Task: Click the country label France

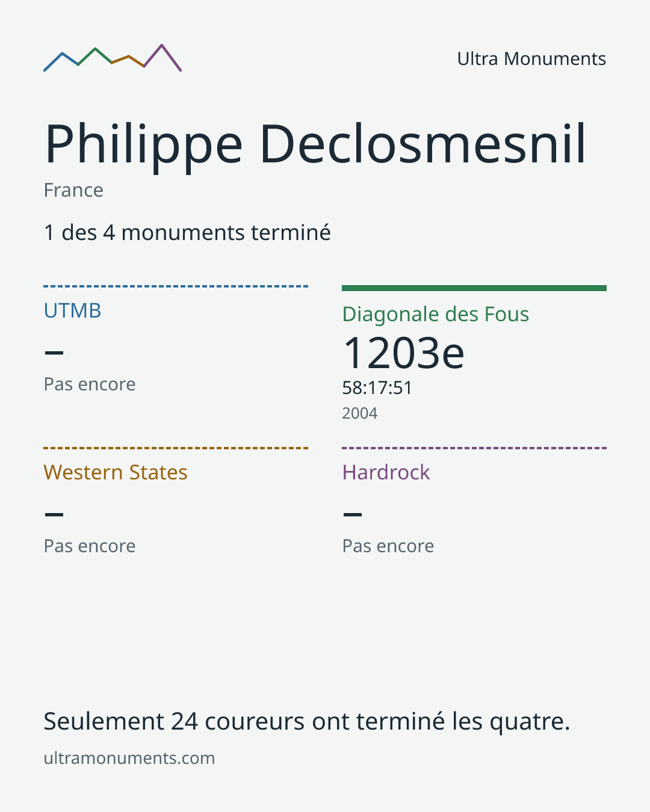Action: 73,190
